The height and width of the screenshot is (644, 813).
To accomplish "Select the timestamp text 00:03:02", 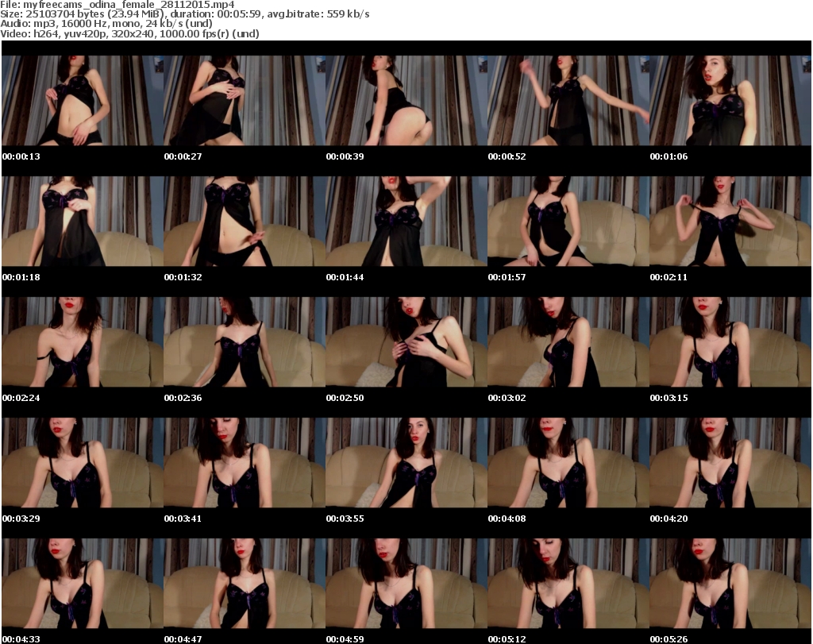I will click(x=507, y=398).
